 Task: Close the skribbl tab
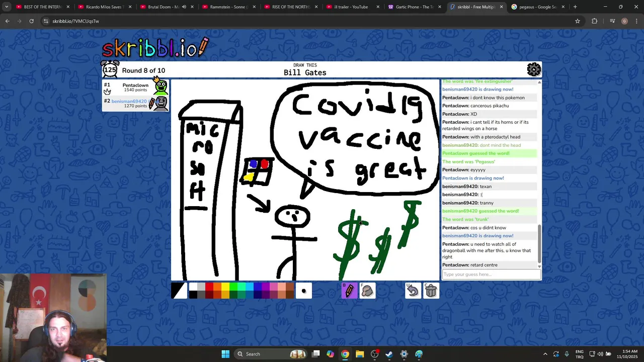[501, 7]
